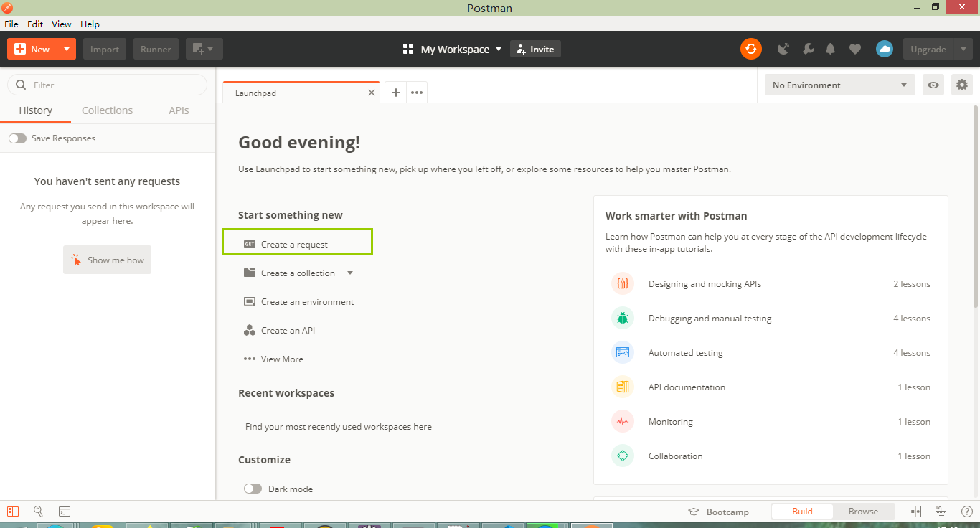Click the Import button
This screenshot has width=980, height=528.
tap(105, 49)
